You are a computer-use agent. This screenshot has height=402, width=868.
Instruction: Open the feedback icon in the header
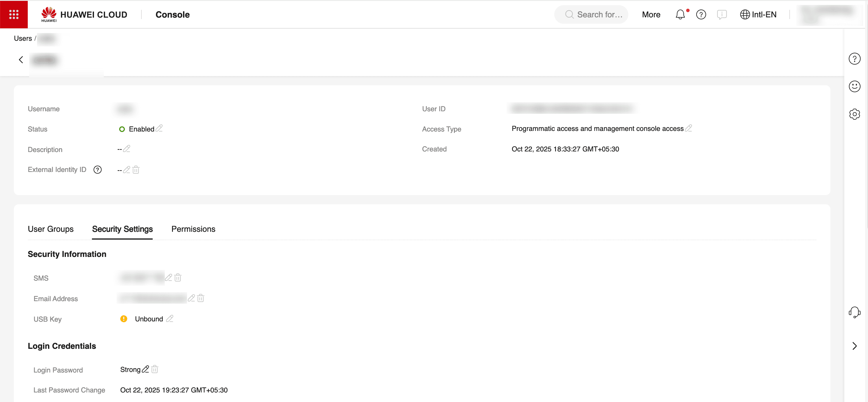point(722,14)
